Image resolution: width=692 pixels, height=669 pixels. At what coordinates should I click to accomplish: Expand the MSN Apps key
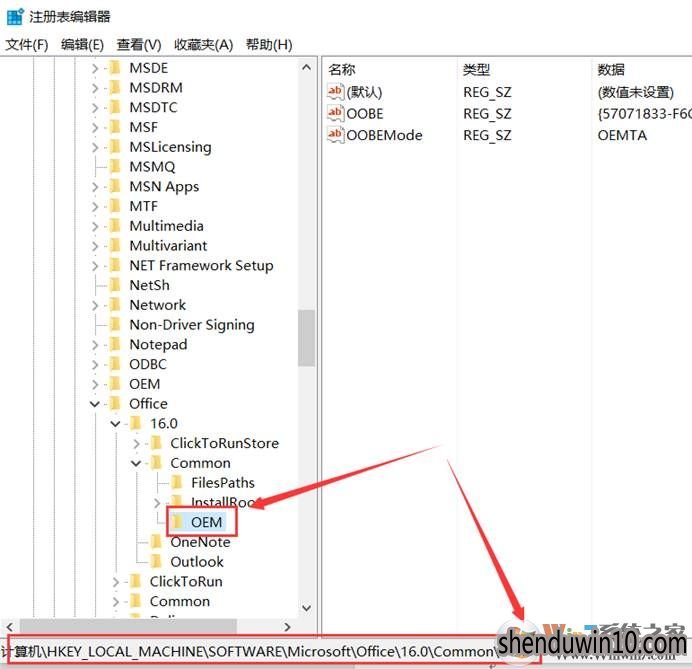pyautogui.click(x=95, y=187)
